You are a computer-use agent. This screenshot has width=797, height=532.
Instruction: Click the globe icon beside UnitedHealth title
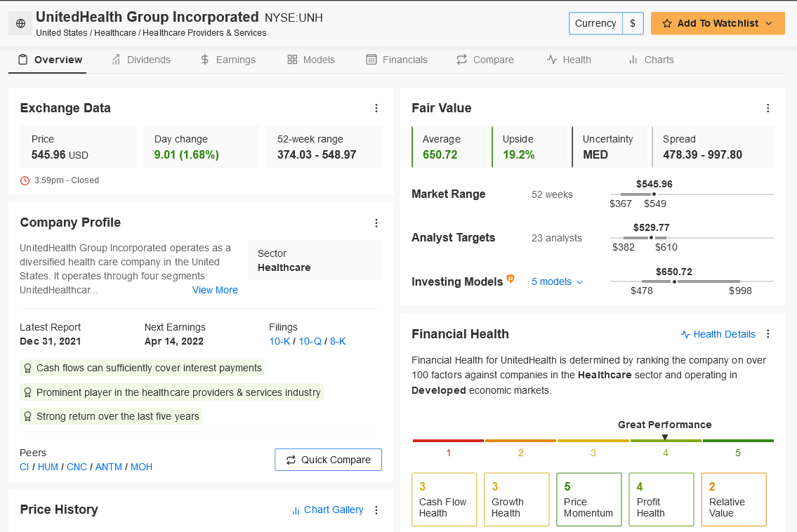(21, 23)
